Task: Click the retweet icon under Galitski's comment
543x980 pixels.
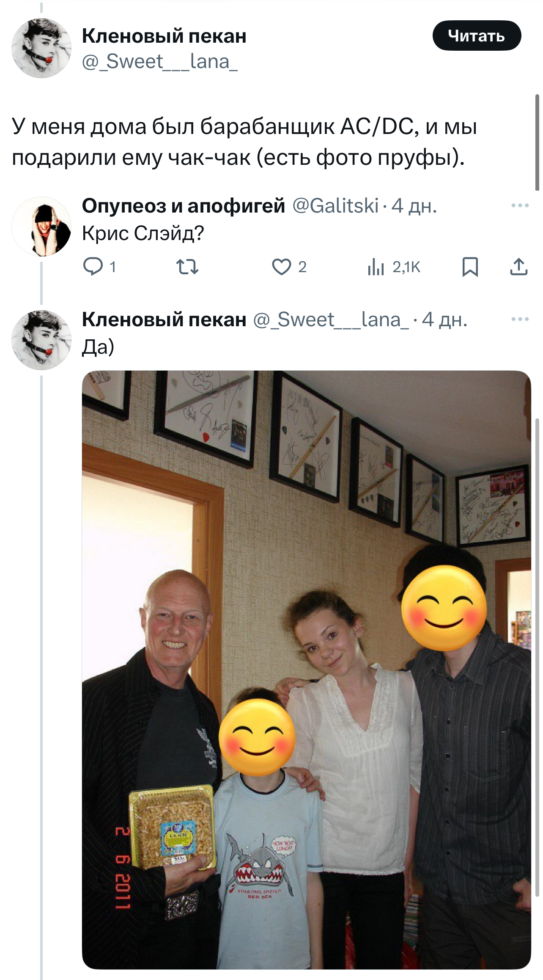Action: tap(187, 267)
